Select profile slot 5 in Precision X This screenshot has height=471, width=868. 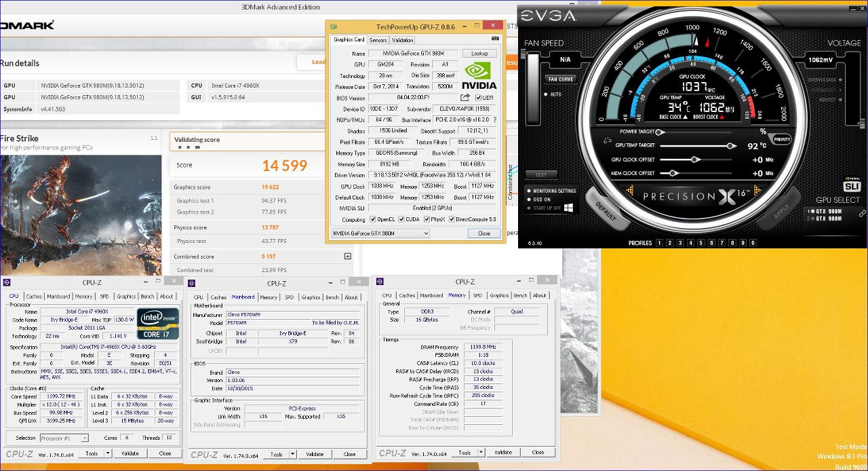703,243
